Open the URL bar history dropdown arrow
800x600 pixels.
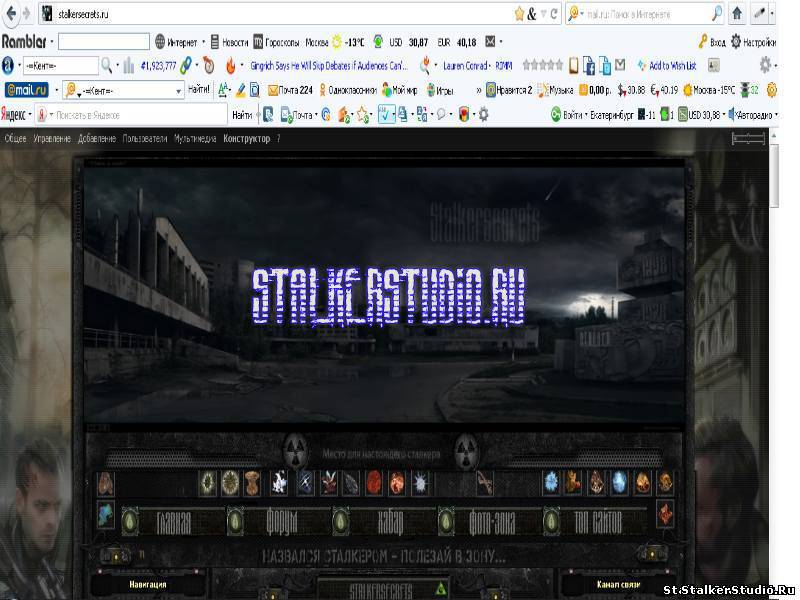pos(543,14)
